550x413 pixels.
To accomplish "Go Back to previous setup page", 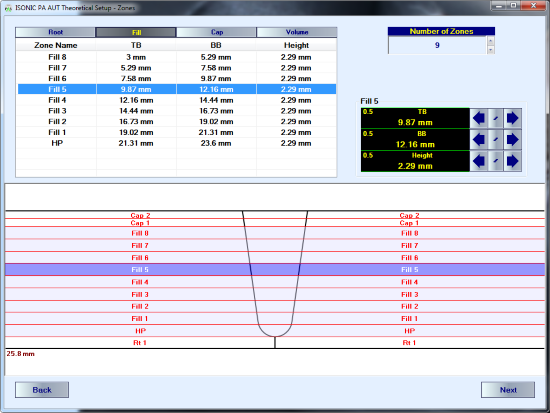I will [x=42, y=390].
